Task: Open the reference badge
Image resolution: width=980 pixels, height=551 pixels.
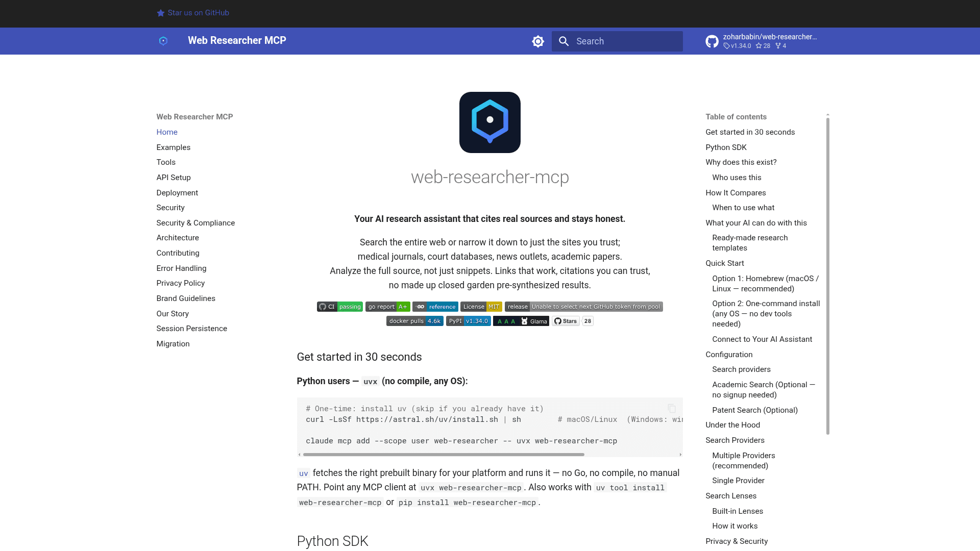Action: 435,307
